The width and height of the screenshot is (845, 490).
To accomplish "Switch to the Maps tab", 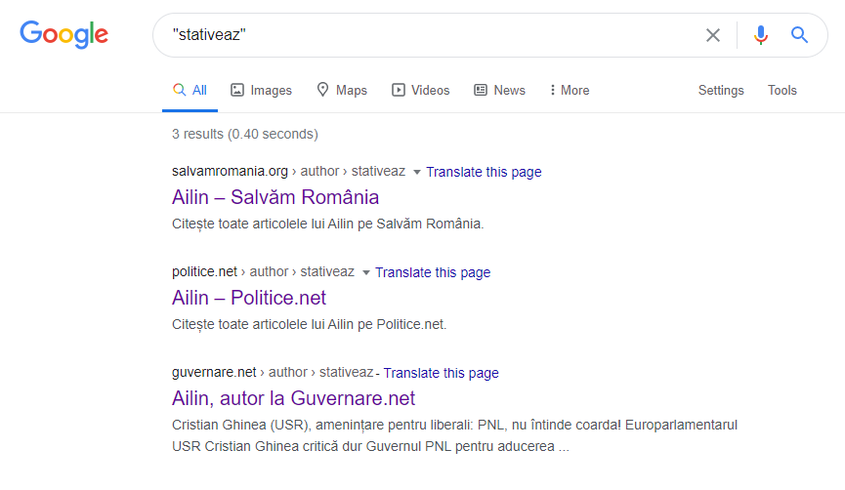I will (341, 90).
